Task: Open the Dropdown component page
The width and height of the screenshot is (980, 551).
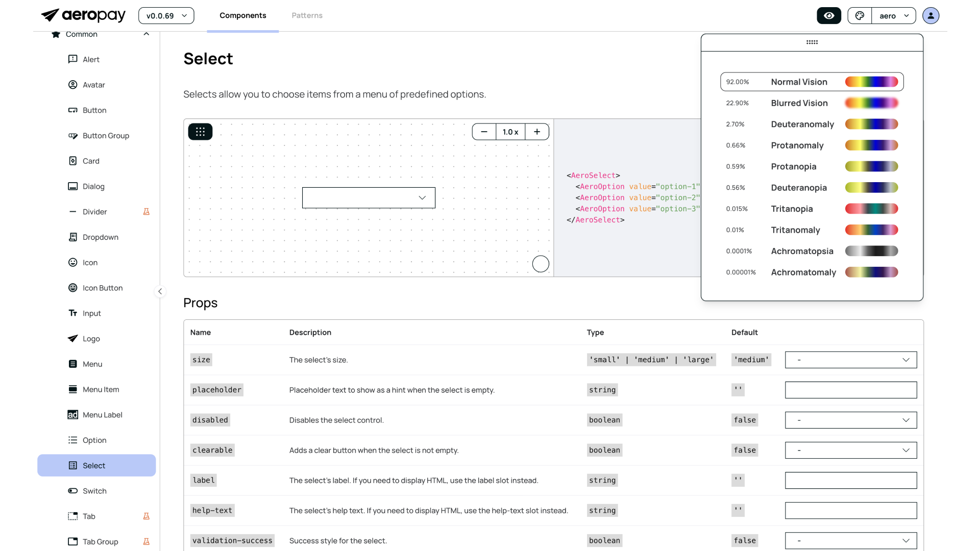Action: point(100,237)
